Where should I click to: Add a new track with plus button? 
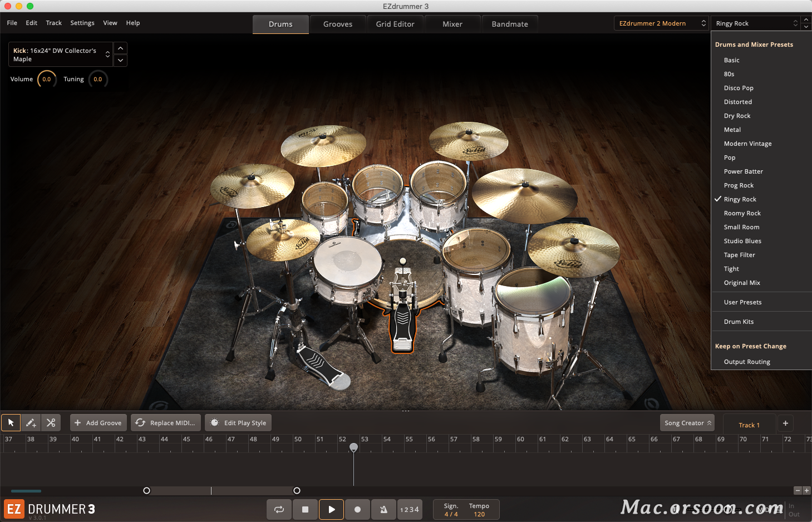click(785, 423)
